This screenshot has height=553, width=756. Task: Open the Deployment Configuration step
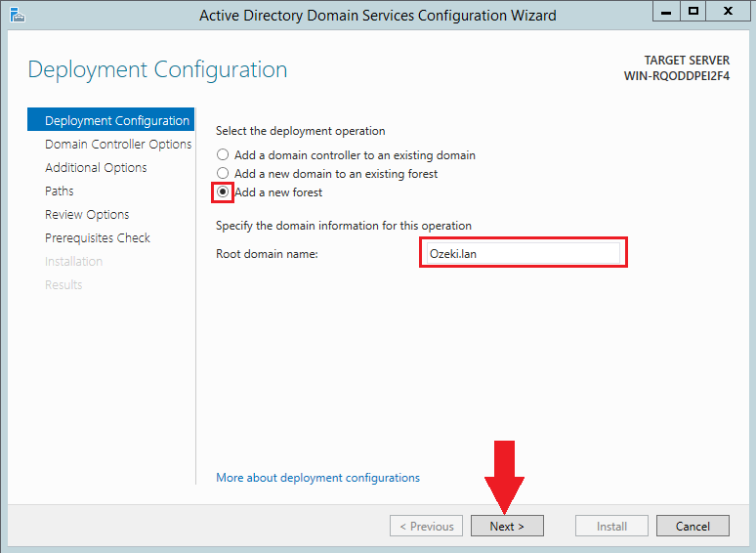point(116,121)
